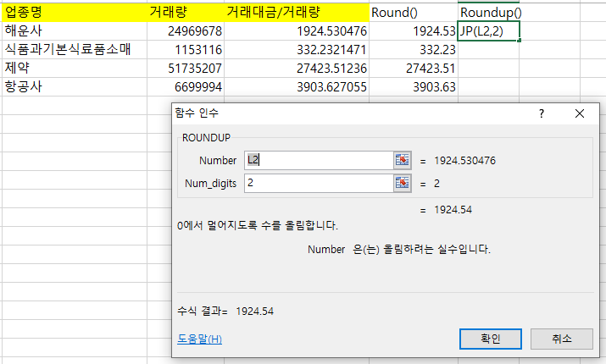The width and height of the screenshot is (606, 364).
Task: Select the Round() cell showing 1924.53
Action: click(x=414, y=30)
